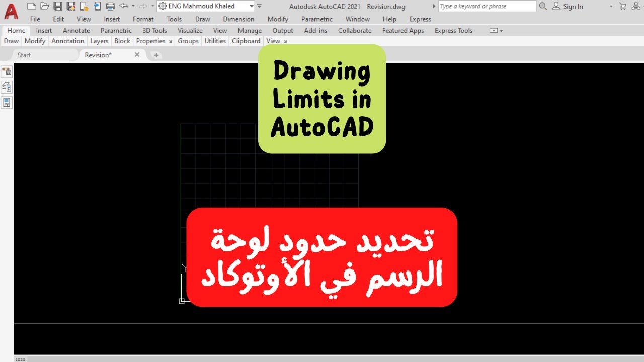This screenshot has width=644, height=362.
Task: Click the keyword search input field
Action: [x=486, y=6]
